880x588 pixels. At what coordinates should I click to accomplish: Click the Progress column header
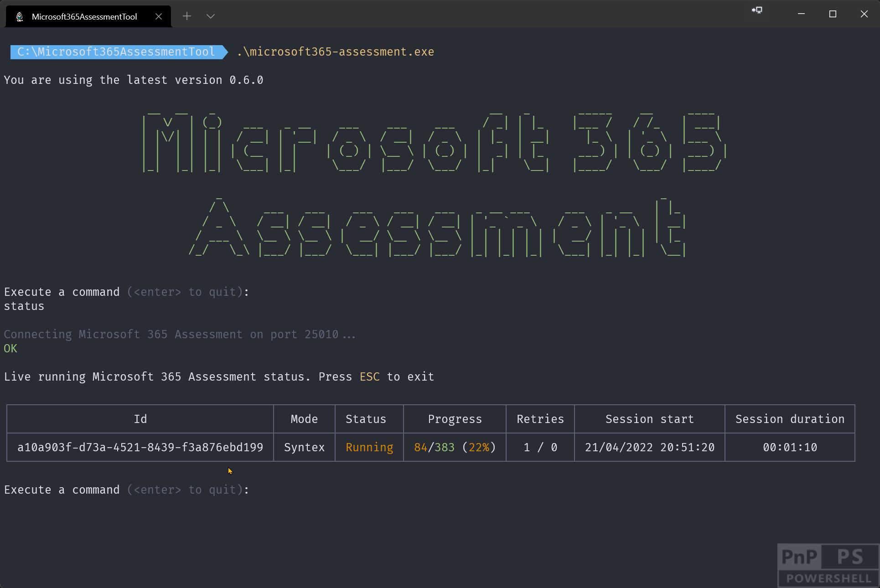[455, 419]
